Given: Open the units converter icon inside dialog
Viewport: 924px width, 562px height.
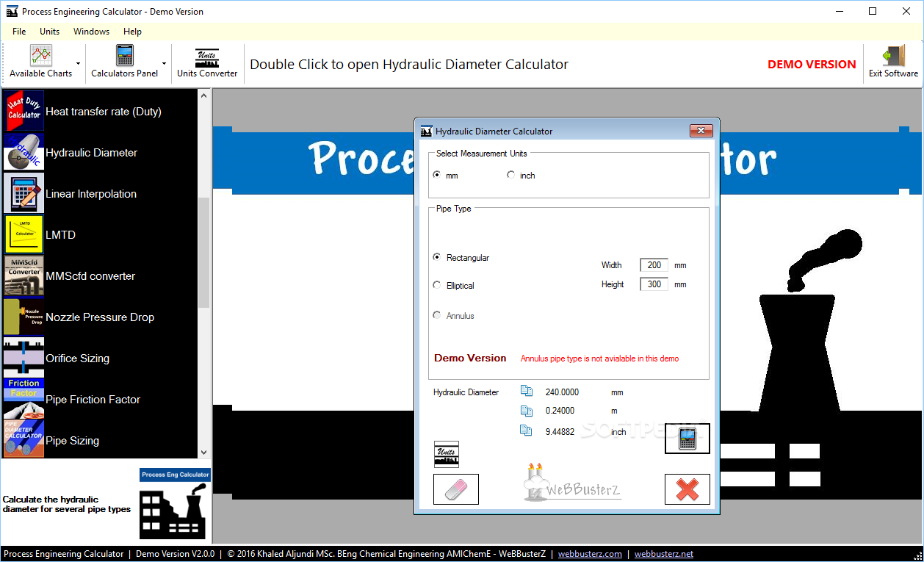Looking at the screenshot, I should pos(447,454).
